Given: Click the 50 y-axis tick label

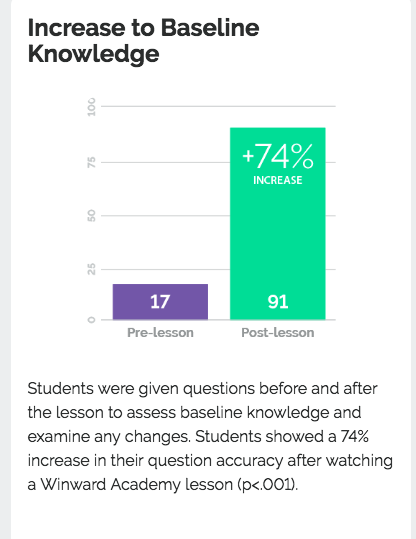Looking at the screenshot, I should point(91,216).
